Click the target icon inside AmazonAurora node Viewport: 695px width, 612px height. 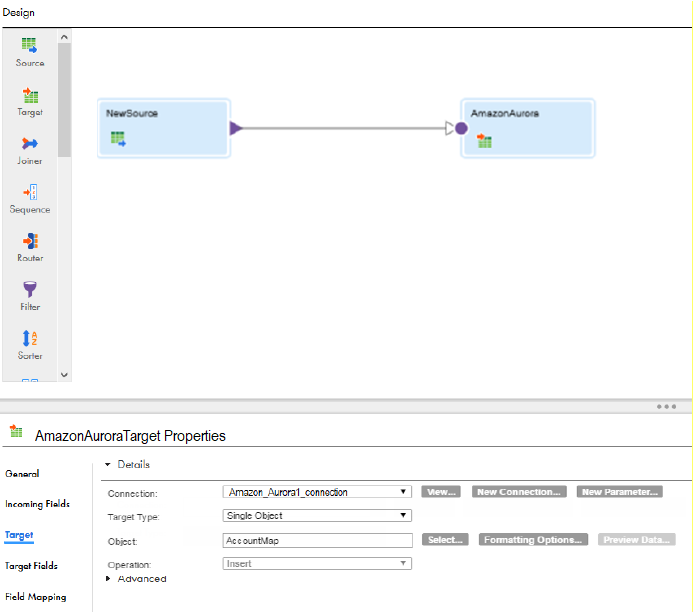pyautogui.click(x=484, y=140)
